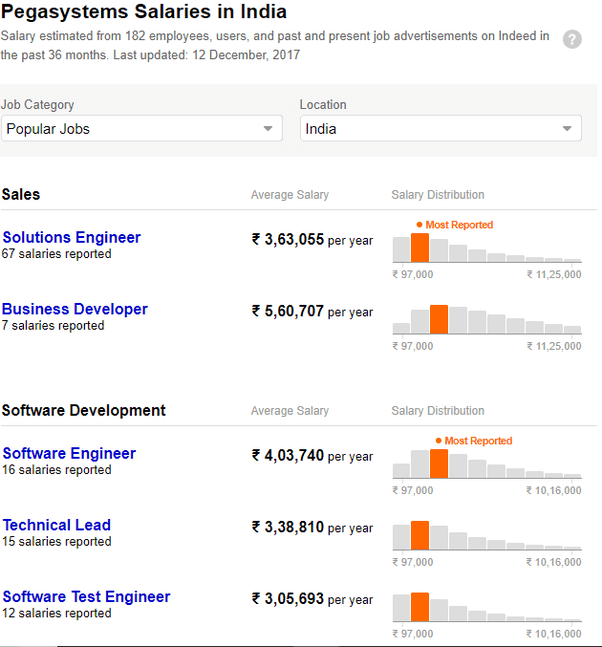Open the Software Test Engineer link
This screenshot has width=602, height=647.
click(86, 597)
